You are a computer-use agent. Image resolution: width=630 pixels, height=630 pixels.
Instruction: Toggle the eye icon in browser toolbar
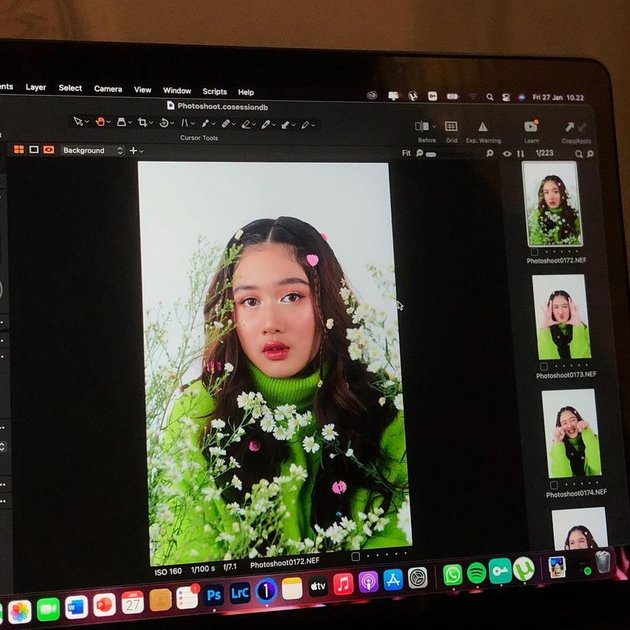pos(507,153)
